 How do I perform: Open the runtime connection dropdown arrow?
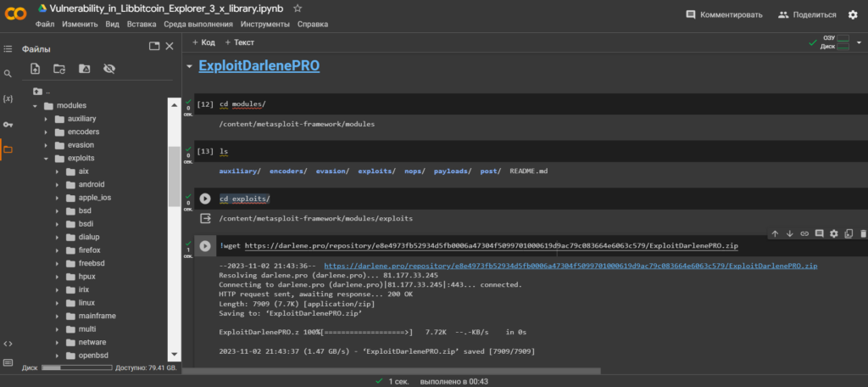pyautogui.click(x=860, y=42)
